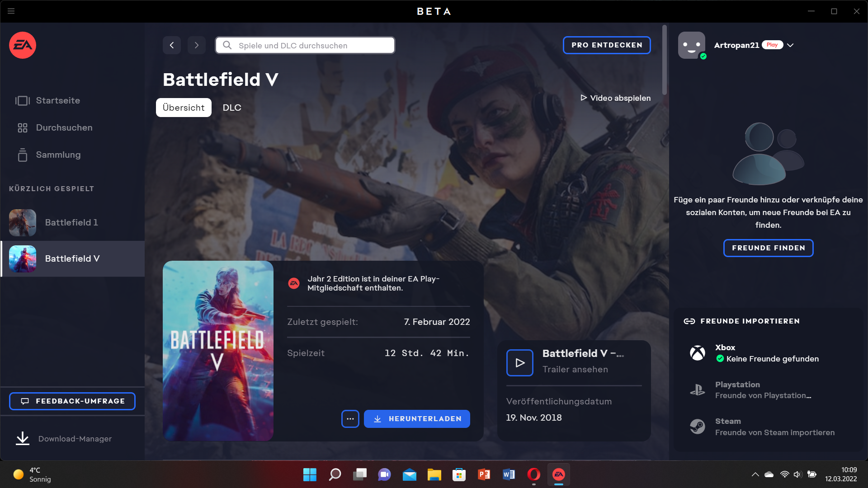Open PowerPoint from the taskbar
The height and width of the screenshot is (488, 868).
coord(484,474)
